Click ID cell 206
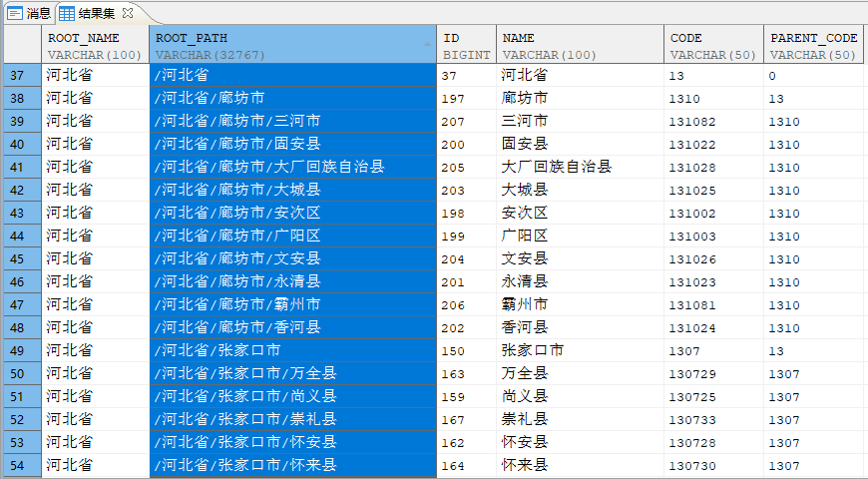Screen dimensions: 868x479 [467, 305]
